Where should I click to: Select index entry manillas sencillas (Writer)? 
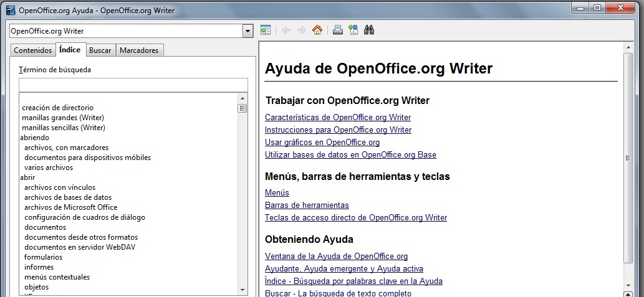64,128
